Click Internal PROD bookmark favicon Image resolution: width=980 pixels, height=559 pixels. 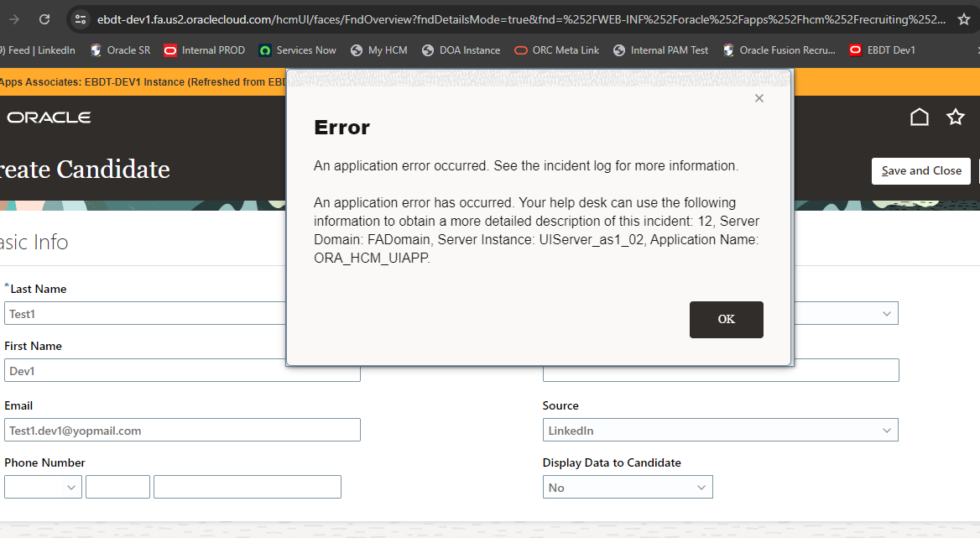170,50
